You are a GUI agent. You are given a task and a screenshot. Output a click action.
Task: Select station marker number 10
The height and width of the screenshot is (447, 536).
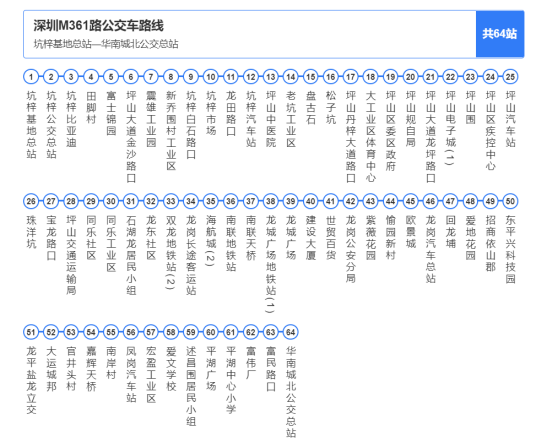tap(211, 77)
